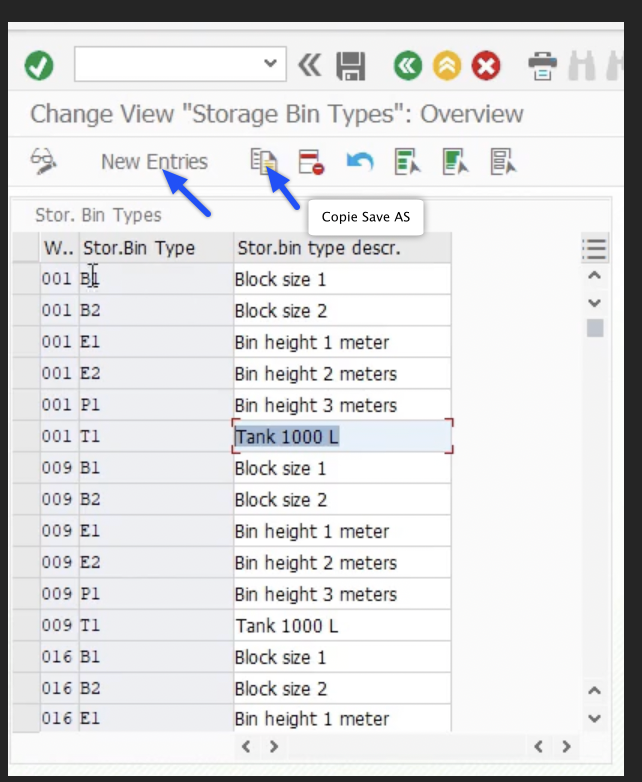The height and width of the screenshot is (782, 642).
Task: Click the table settings list icon
Action: (x=595, y=249)
